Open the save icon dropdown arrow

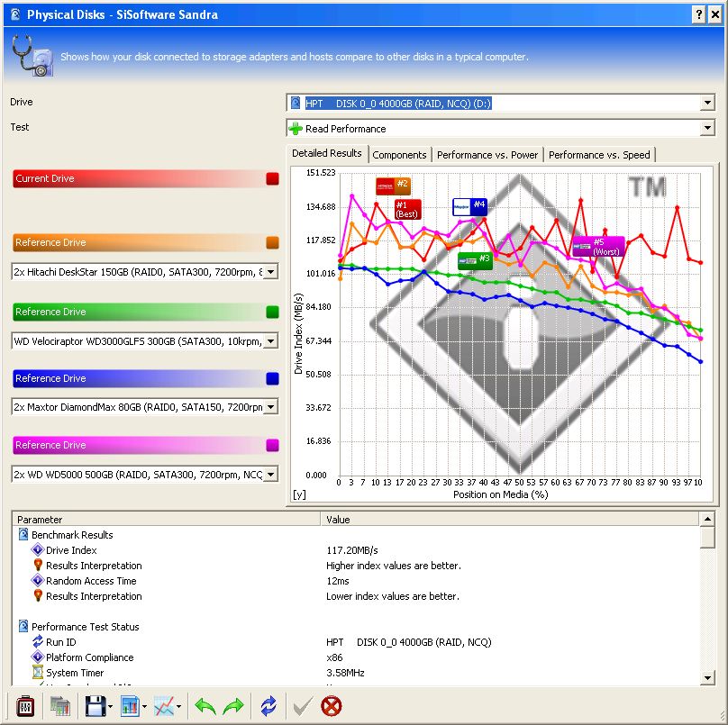[110, 706]
